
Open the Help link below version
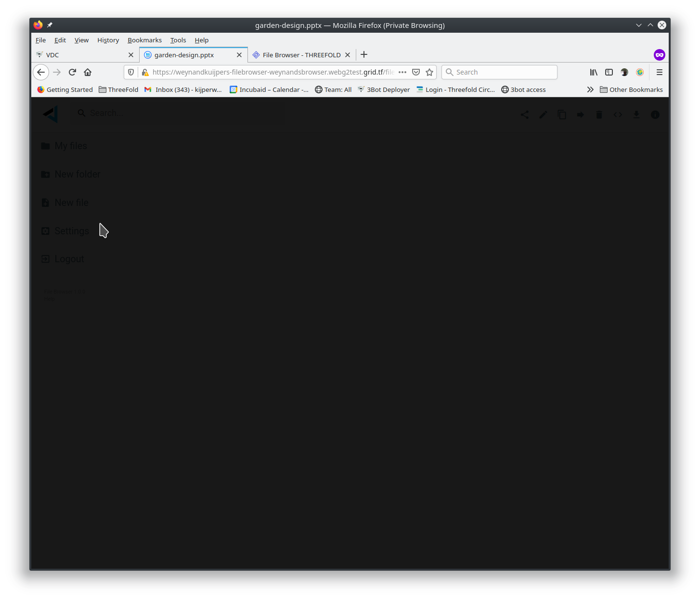[49, 299]
